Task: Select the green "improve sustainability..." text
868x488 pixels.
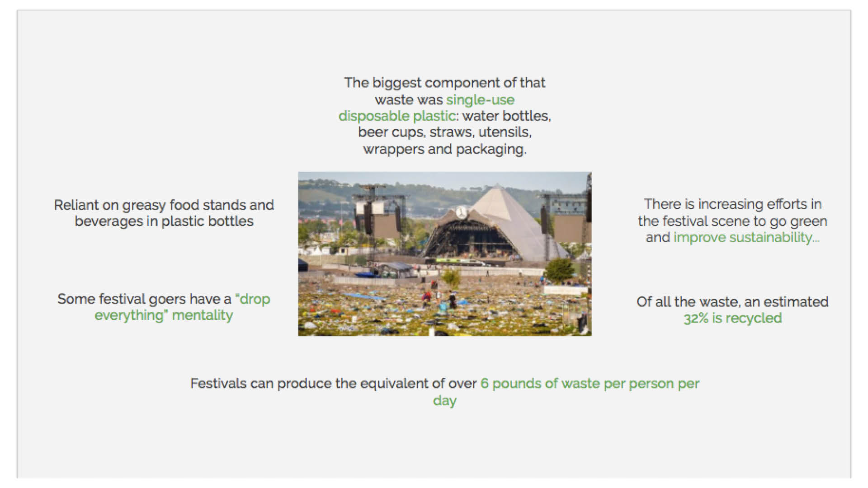Action: (746, 238)
